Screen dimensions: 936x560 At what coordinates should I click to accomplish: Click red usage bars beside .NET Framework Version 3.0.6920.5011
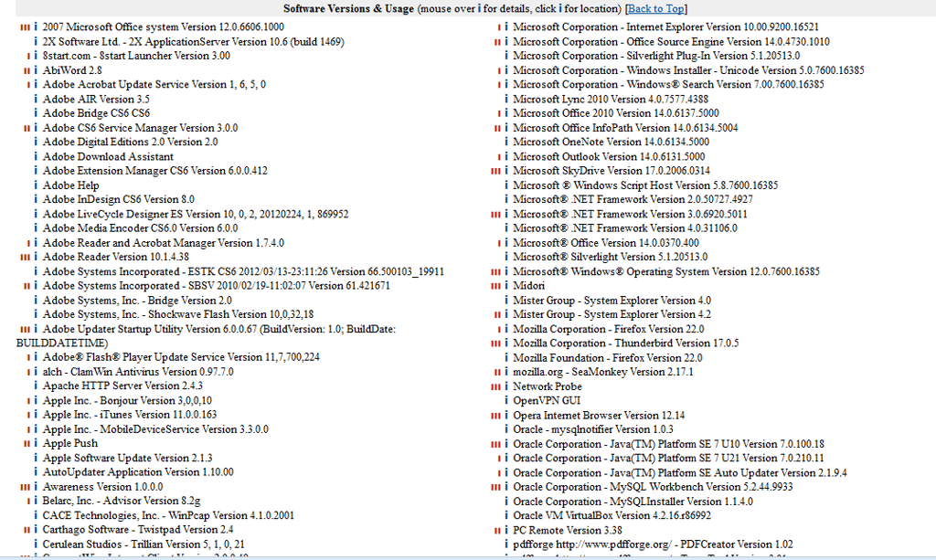pos(495,214)
